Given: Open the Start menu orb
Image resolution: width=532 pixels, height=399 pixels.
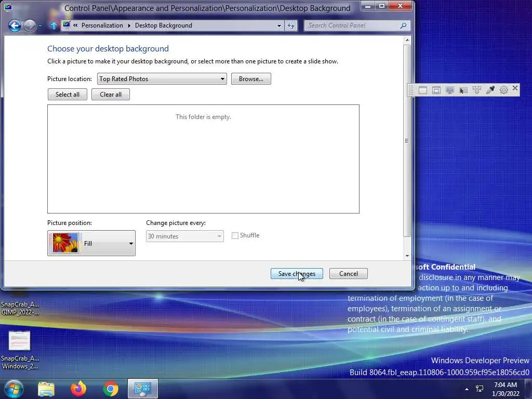Looking at the screenshot, I should coord(14,389).
